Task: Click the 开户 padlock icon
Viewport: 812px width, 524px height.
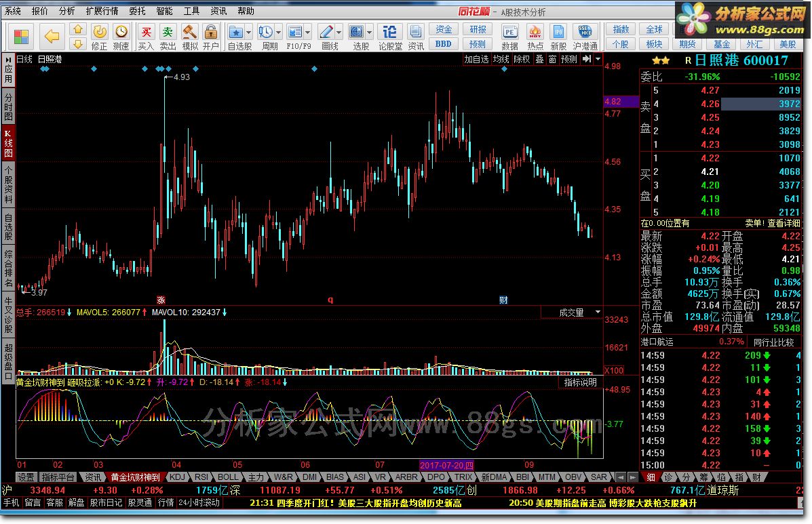Action: 211,32
